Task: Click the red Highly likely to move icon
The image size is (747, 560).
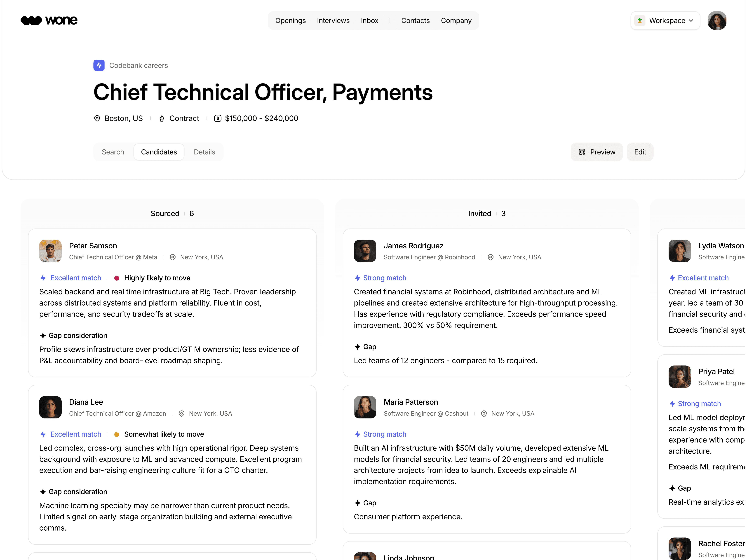Action: 117,278
